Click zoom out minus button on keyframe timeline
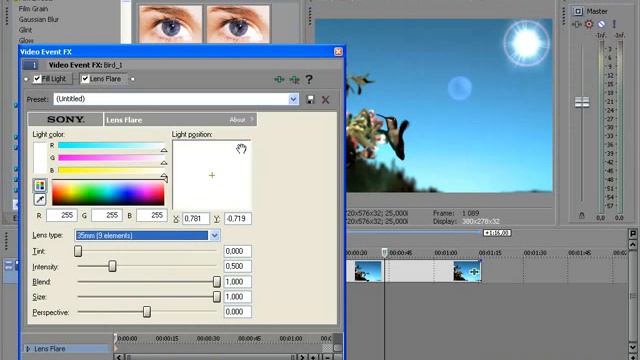Screen dimensions: 640x360 327,357
